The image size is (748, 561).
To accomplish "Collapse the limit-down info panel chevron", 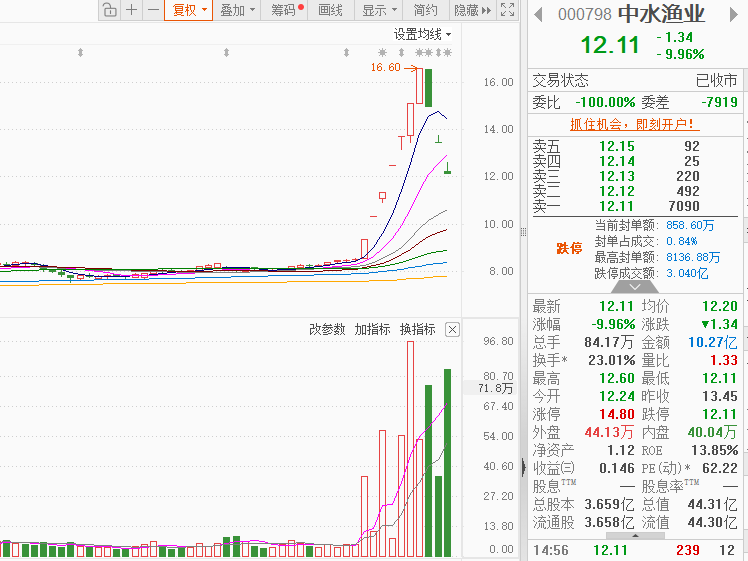I will coord(635,287).
